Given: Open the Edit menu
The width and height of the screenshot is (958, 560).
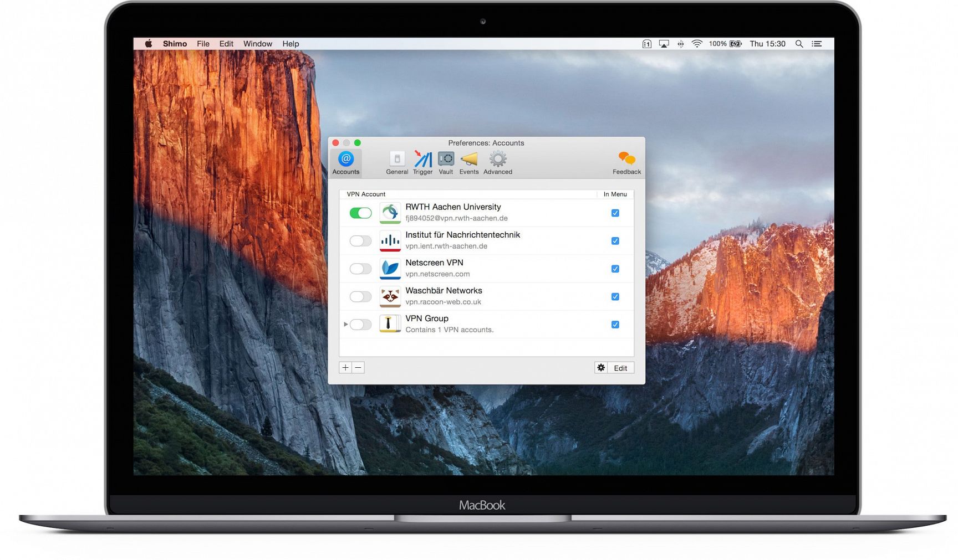Looking at the screenshot, I should click(226, 44).
